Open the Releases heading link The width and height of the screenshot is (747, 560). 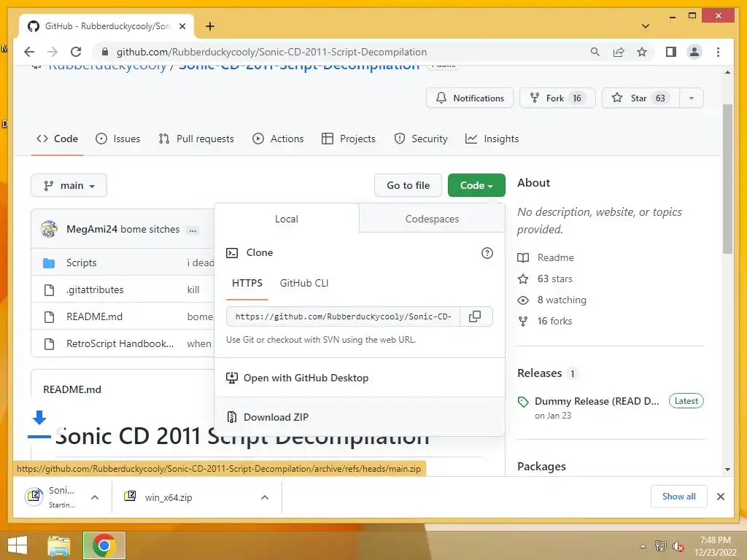point(540,373)
